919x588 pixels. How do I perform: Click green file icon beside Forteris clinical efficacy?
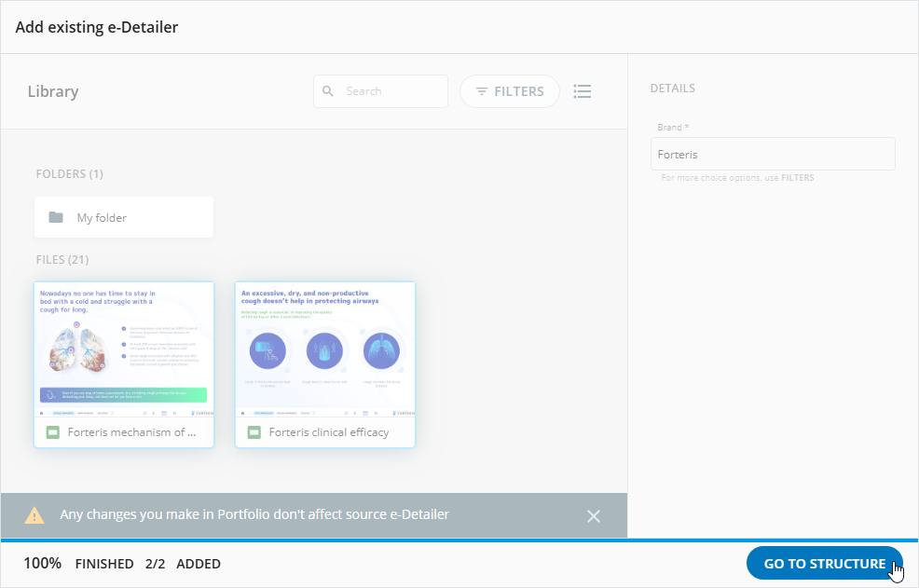tap(254, 432)
